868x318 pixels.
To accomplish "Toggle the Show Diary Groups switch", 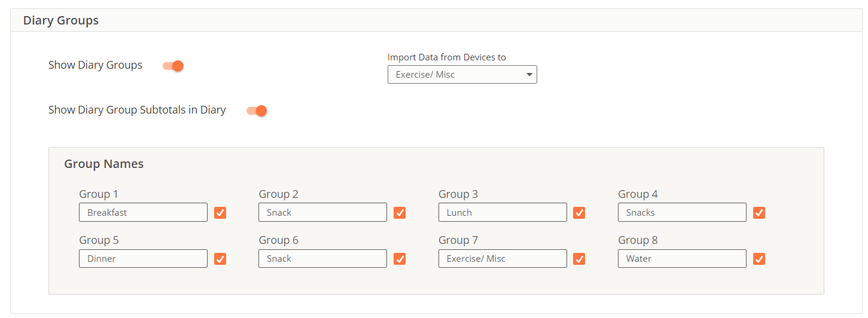I will (173, 66).
